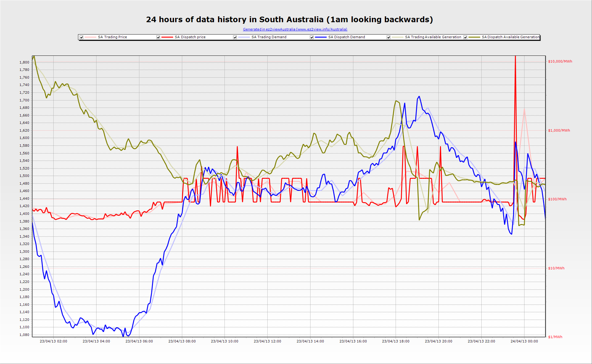Disable the SA Dispatch Demand checkbox

(312, 37)
